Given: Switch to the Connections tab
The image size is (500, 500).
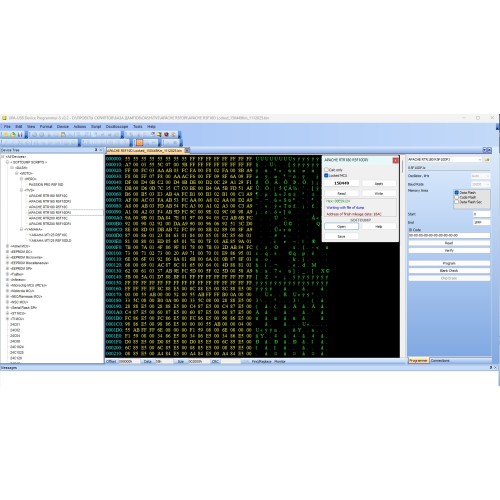Looking at the screenshot, I should pos(440,361).
